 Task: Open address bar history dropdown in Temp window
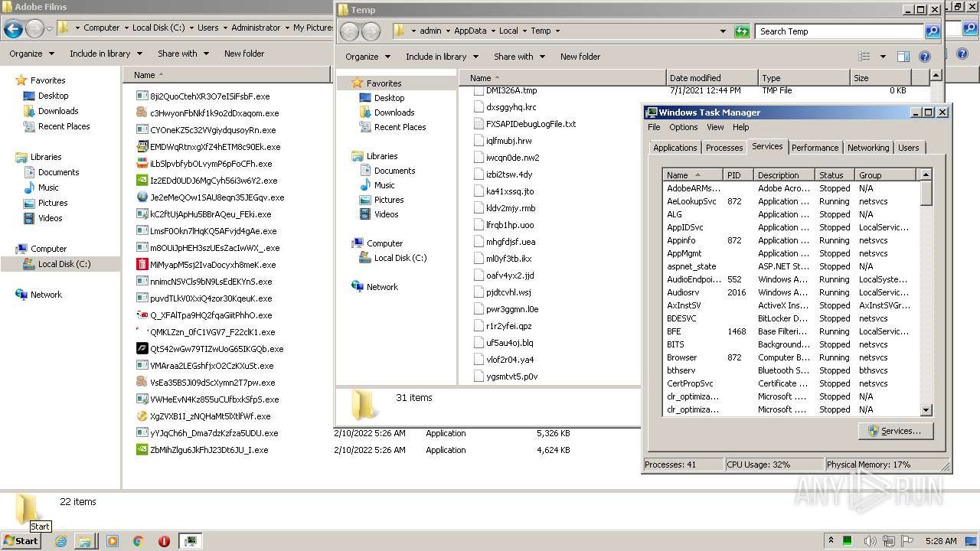click(x=723, y=31)
